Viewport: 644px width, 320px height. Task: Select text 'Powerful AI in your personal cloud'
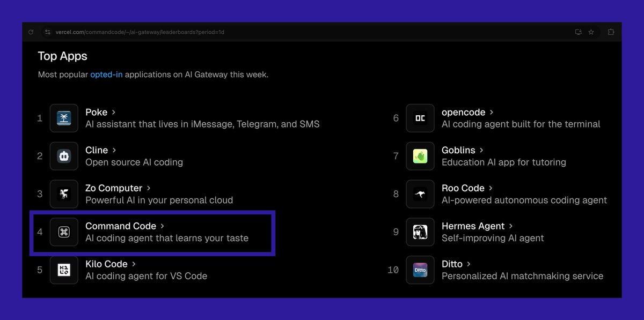159,200
